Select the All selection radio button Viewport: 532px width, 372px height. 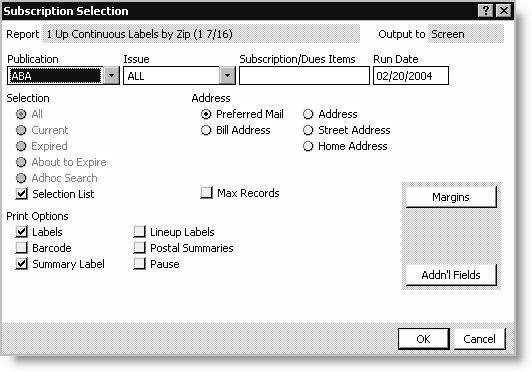pos(21,114)
